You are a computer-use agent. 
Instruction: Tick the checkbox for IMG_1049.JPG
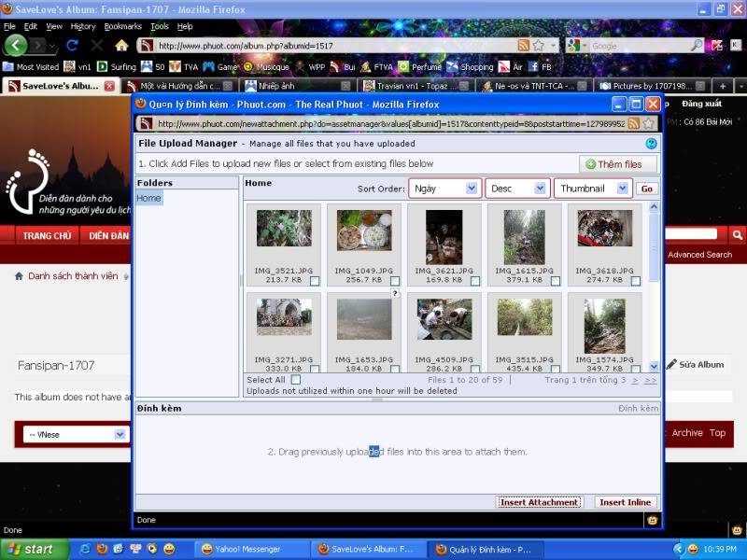tap(395, 281)
